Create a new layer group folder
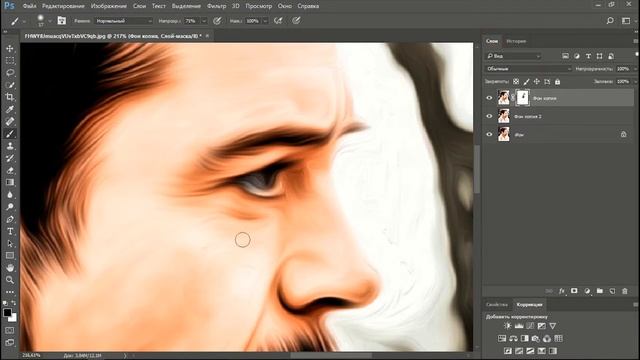This screenshot has width=640, height=360. tap(600, 291)
